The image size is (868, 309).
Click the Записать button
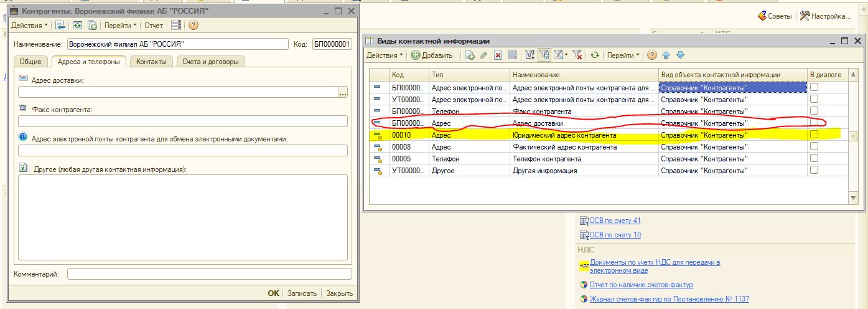point(302,293)
